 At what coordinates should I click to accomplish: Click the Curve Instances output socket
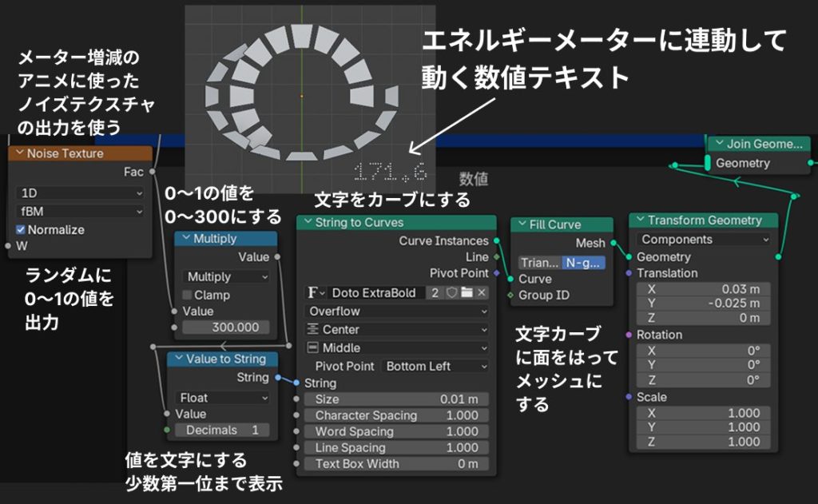[x=496, y=240]
